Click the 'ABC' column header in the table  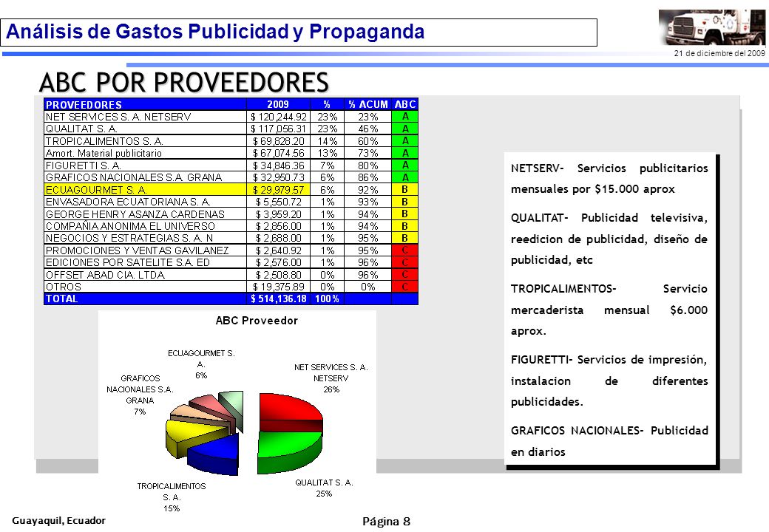(x=405, y=104)
